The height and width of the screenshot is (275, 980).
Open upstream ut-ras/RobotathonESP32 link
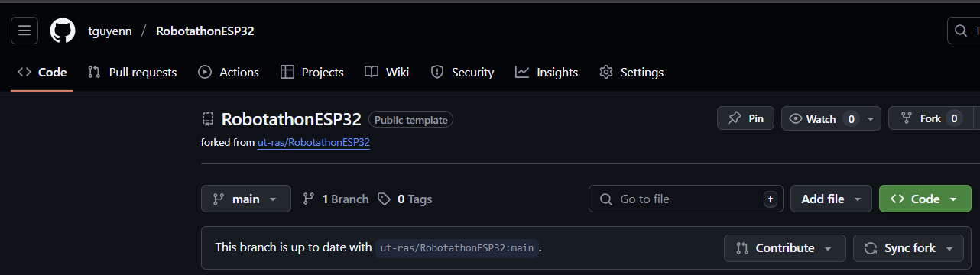[313, 142]
